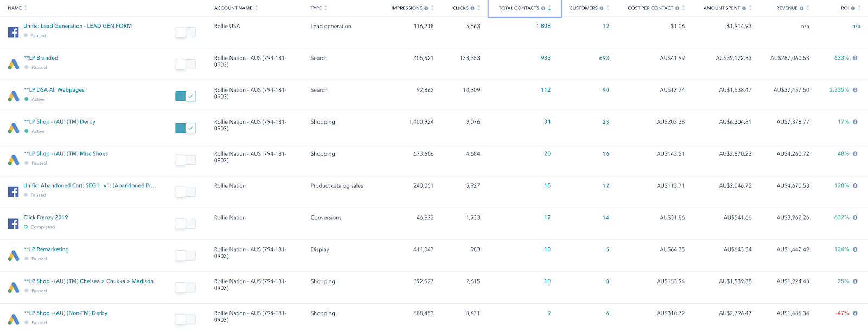Image resolution: width=868 pixels, height=333 pixels.
Task: Click info icon next to Cost Per Contact header
Action: click(x=678, y=8)
